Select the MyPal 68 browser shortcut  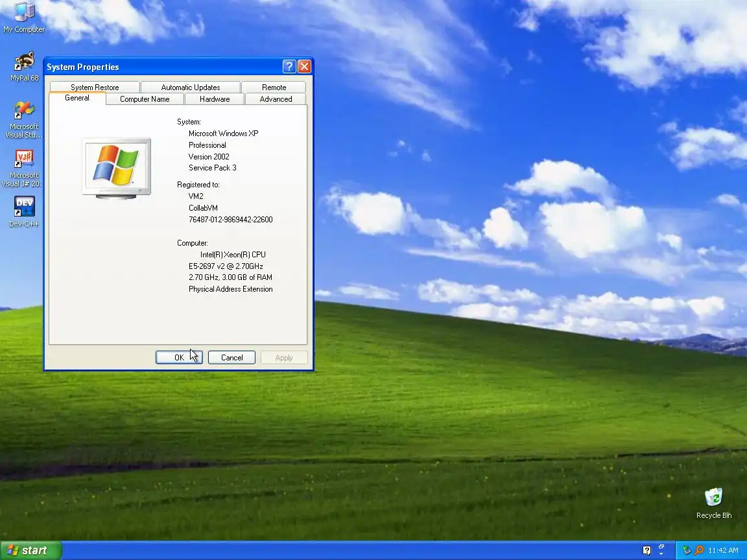click(x=24, y=67)
